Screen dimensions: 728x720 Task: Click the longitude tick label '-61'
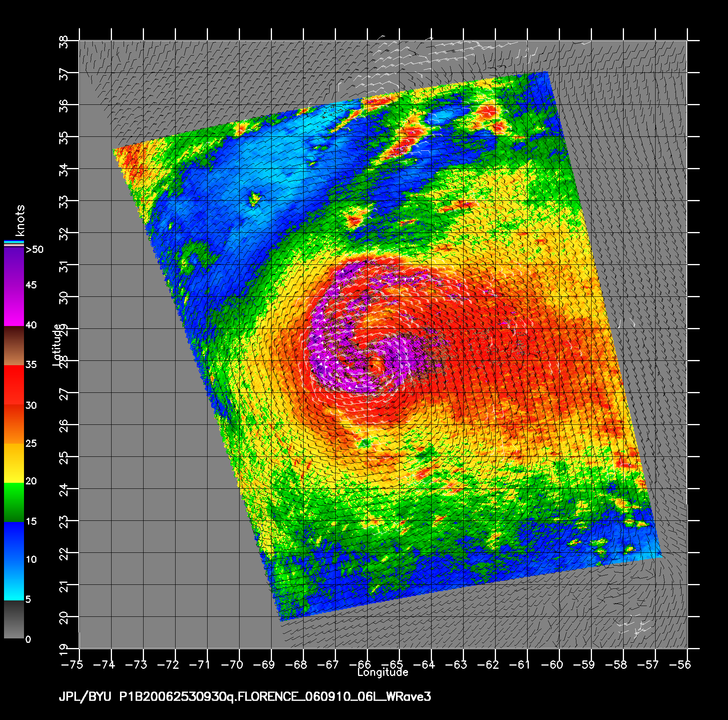point(520,664)
